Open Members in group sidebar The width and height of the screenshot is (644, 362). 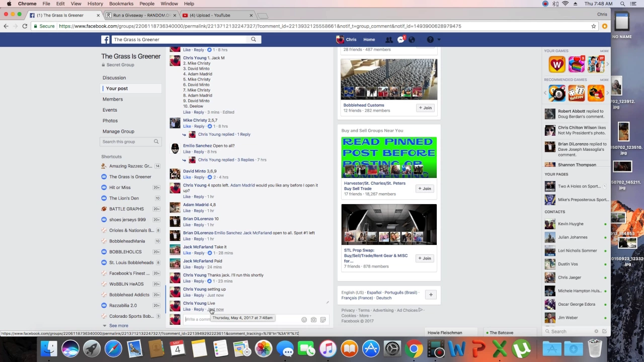click(x=113, y=99)
